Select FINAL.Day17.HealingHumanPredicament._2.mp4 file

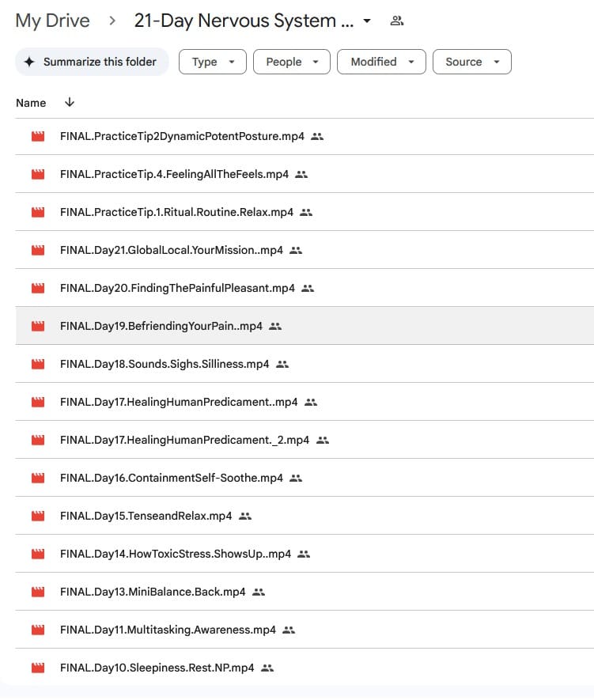184,440
